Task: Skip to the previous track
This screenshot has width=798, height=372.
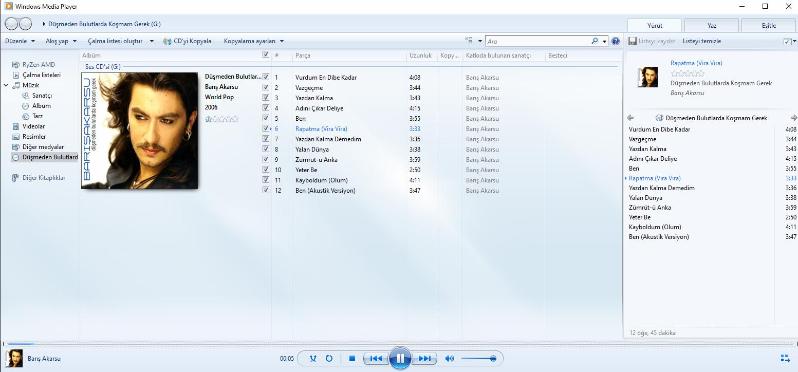Action: click(x=376, y=358)
